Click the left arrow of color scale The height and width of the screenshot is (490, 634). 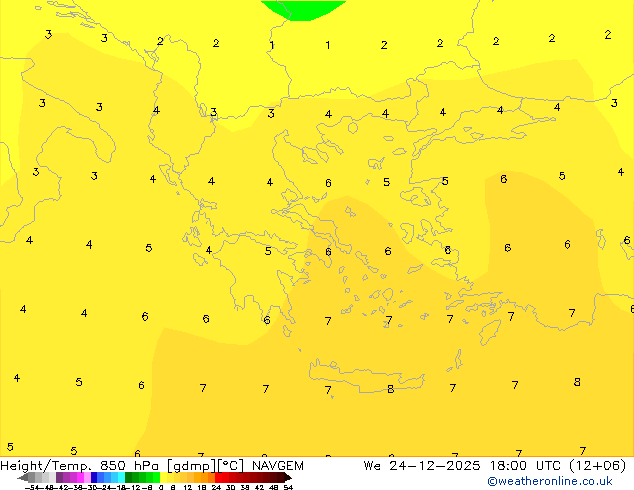23,477
